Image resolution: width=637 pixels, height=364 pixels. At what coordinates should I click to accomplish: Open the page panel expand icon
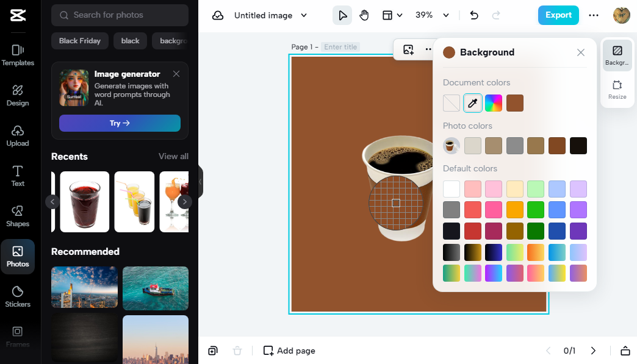click(x=625, y=351)
